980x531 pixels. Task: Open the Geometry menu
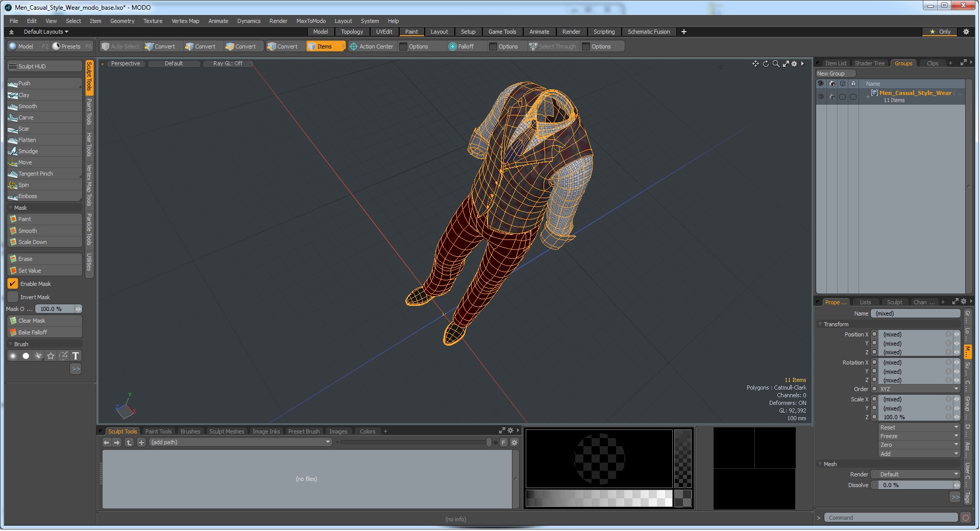tap(122, 21)
